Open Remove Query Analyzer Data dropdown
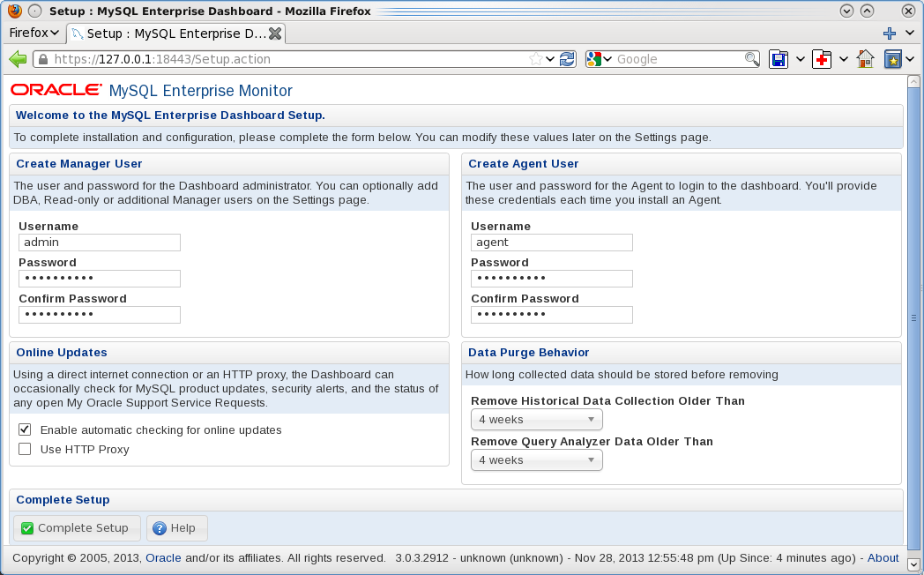Viewport: 924px width, 575px height. pyautogui.click(x=536, y=460)
